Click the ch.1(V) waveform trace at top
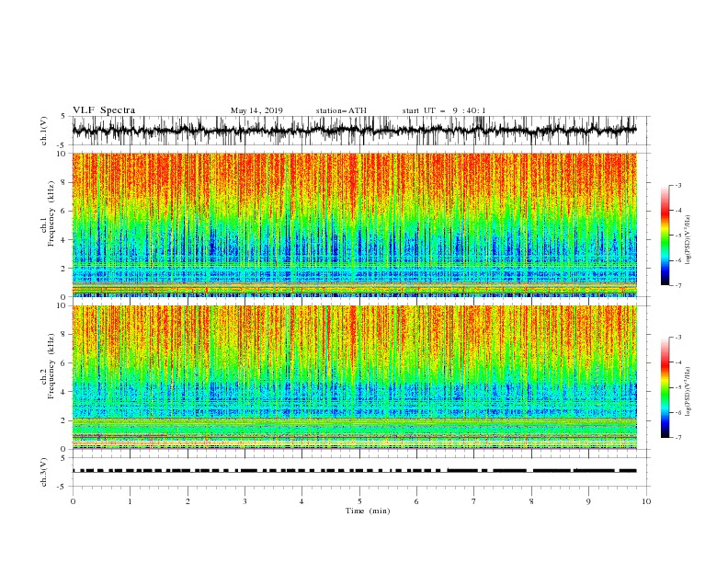 pyautogui.click(x=355, y=131)
